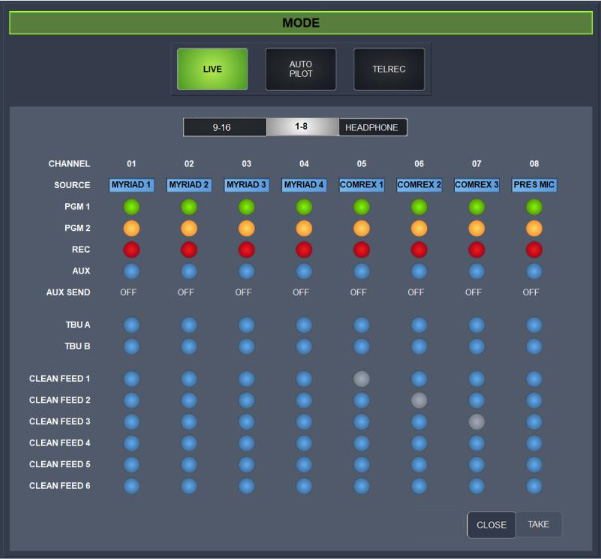The height and width of the screenshot is (559, 601).
Task: Open MYRIAD 1 source selector
Action: [x=131, y=185]
